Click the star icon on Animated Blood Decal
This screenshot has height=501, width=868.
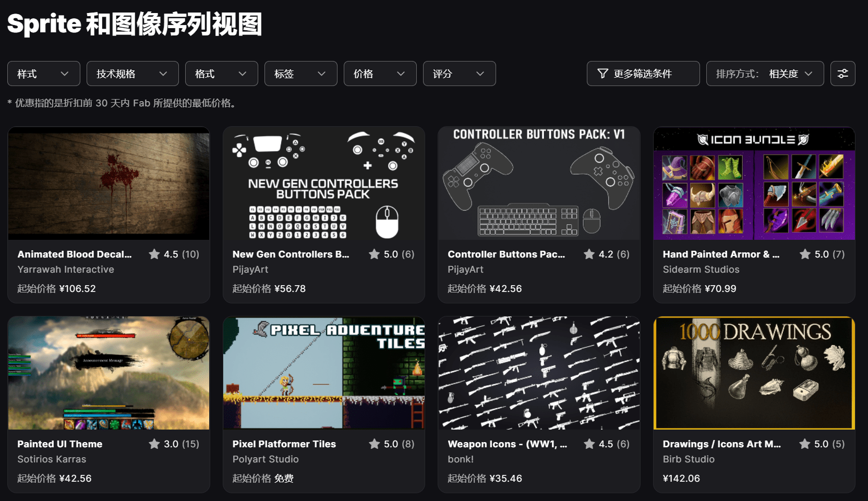tap(154, 254)
